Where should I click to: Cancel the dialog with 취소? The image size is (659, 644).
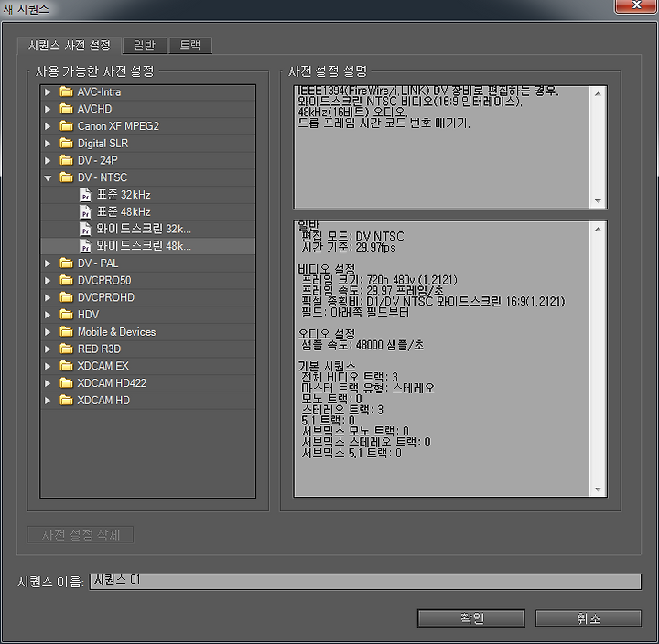(589, 618)
